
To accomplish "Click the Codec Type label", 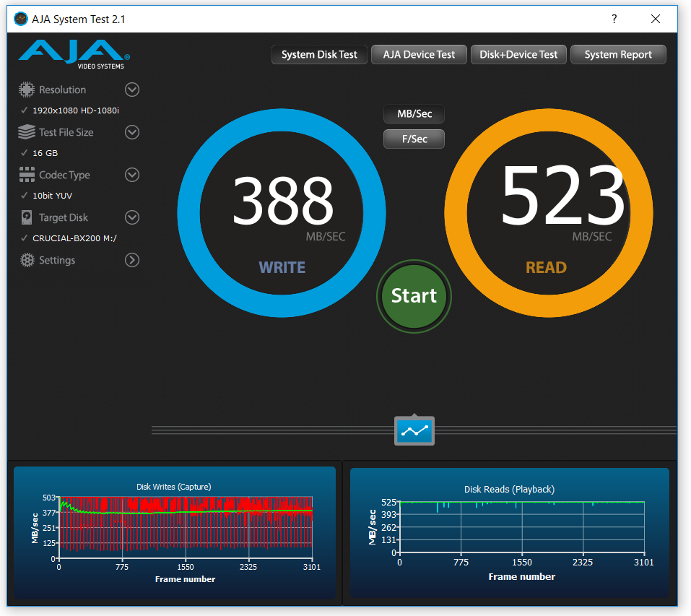I will point(64,175).
